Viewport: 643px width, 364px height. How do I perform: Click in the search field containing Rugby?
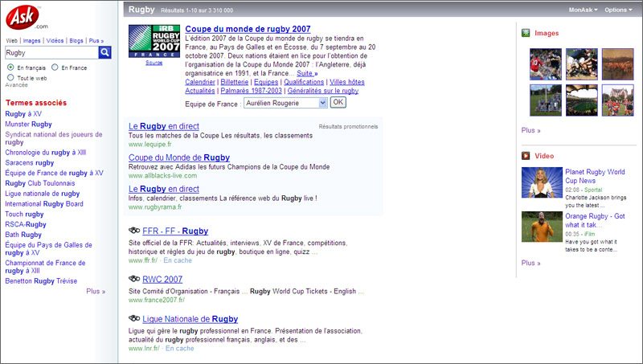(51, 52)
